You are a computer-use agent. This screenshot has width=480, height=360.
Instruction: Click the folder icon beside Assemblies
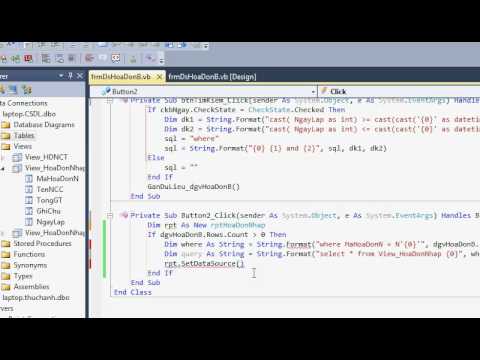coord(5,287)
